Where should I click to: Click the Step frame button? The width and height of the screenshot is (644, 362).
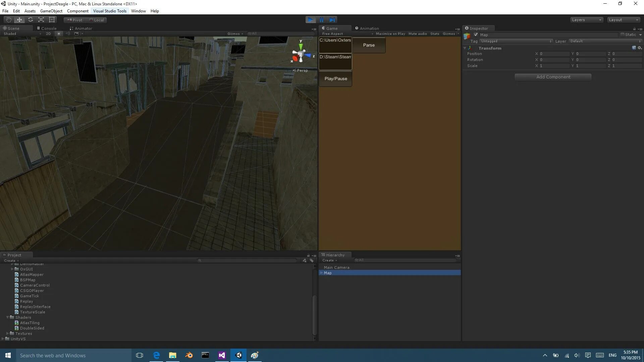(x=332, y=20)
